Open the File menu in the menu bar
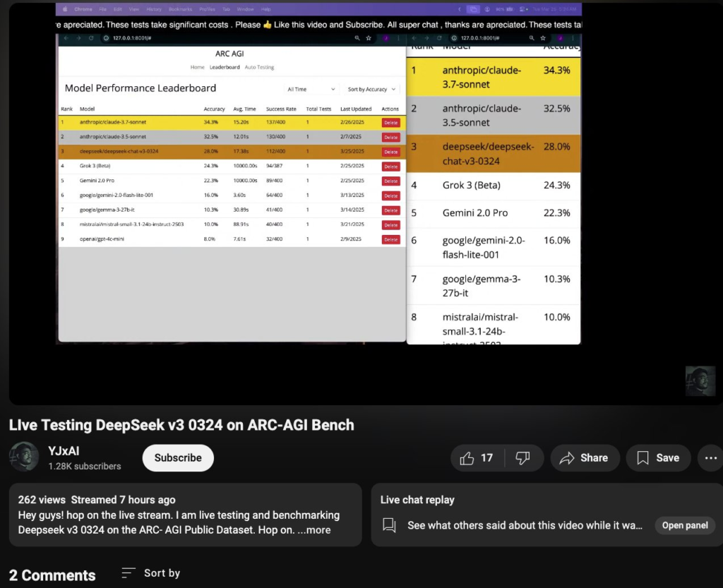723x588 pixels. 102,9
